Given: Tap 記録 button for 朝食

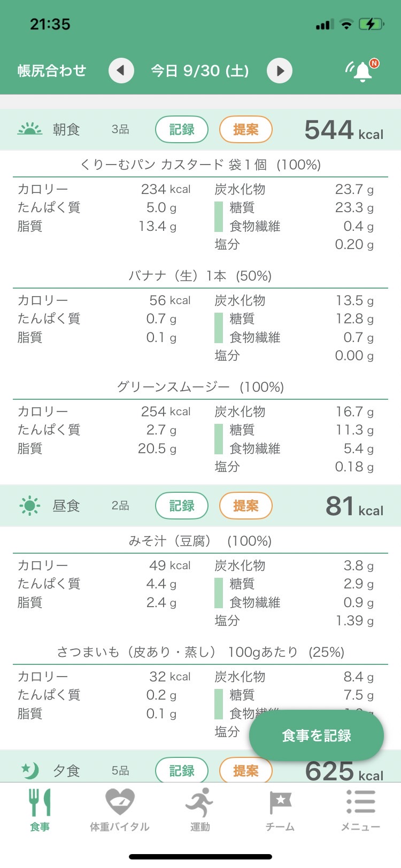Looking at the screenshot, I should pos(182,129).
